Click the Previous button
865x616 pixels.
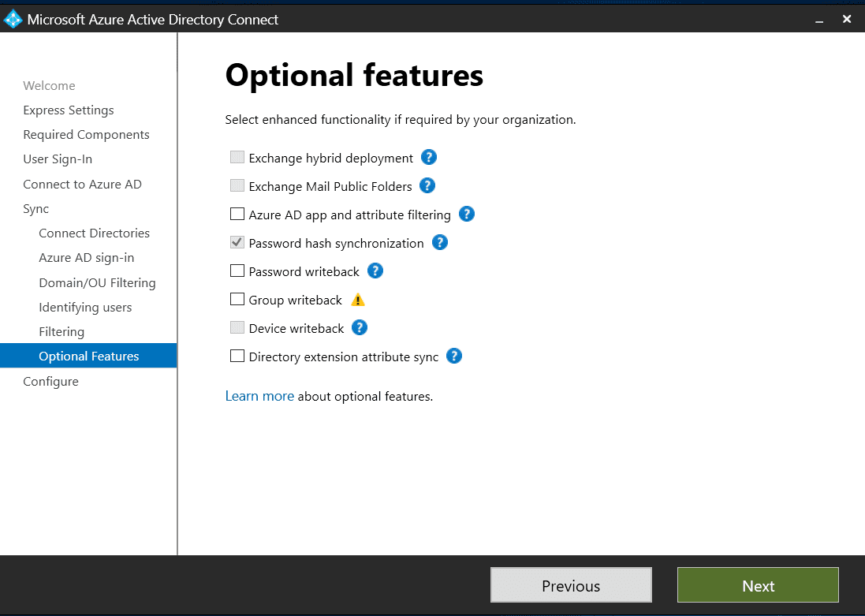tap(571, 585)
